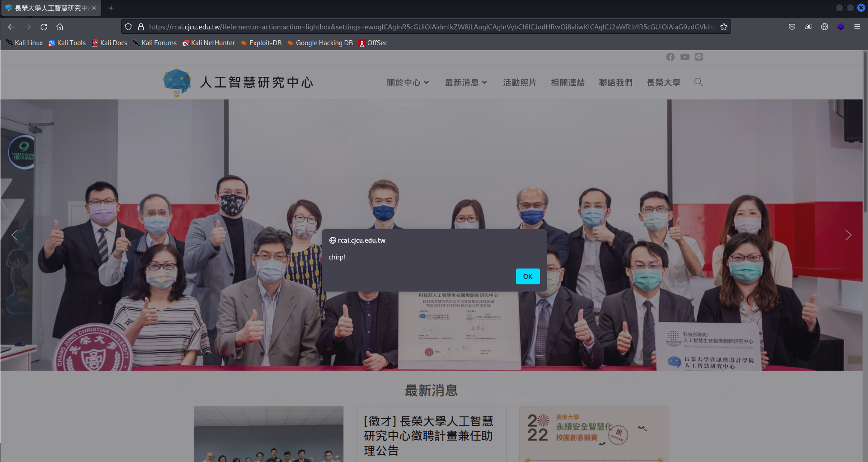868x462 pixels.
Task: Go back using browser back arrow
Action: pyautogui.click(x=11, y=27)
